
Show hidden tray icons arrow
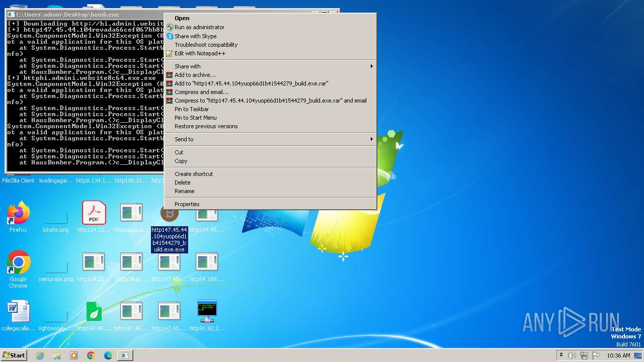[x=561, y=355]
